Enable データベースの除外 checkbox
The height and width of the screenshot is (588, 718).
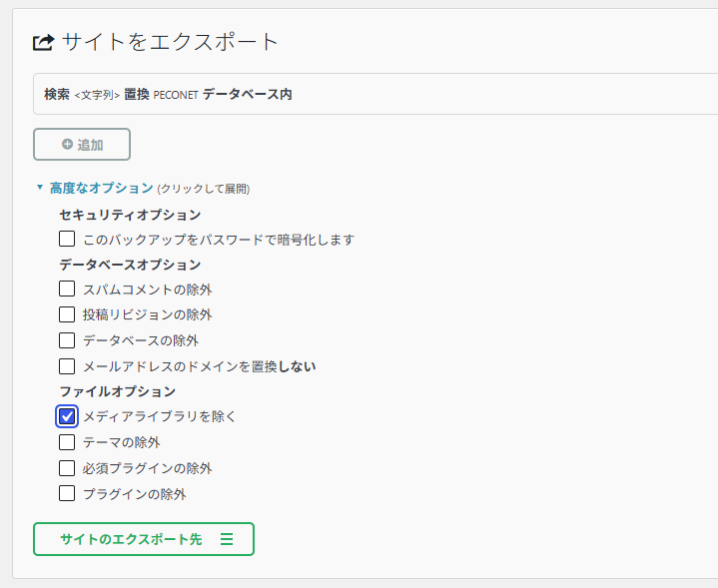tap(67, 340)
